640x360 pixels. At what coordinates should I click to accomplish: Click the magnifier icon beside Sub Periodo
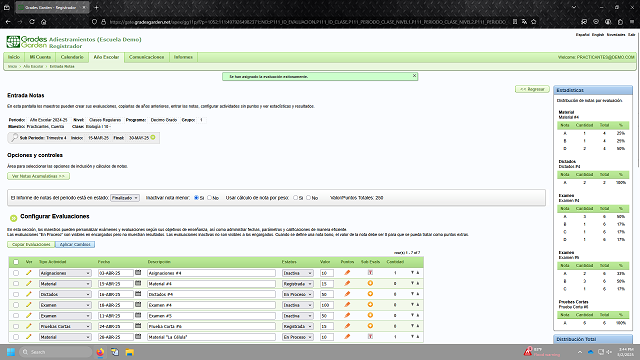pyautogui.click(x=14, y=138)
